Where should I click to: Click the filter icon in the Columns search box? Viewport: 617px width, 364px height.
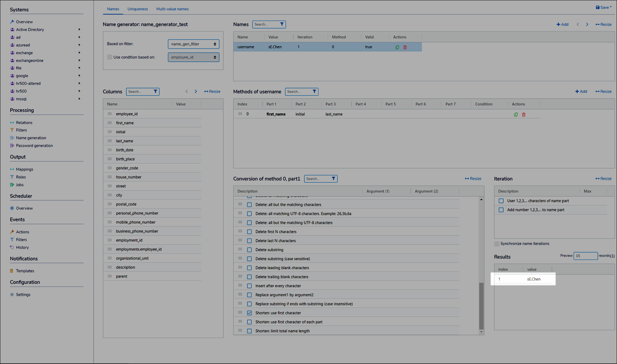(156, 92)
